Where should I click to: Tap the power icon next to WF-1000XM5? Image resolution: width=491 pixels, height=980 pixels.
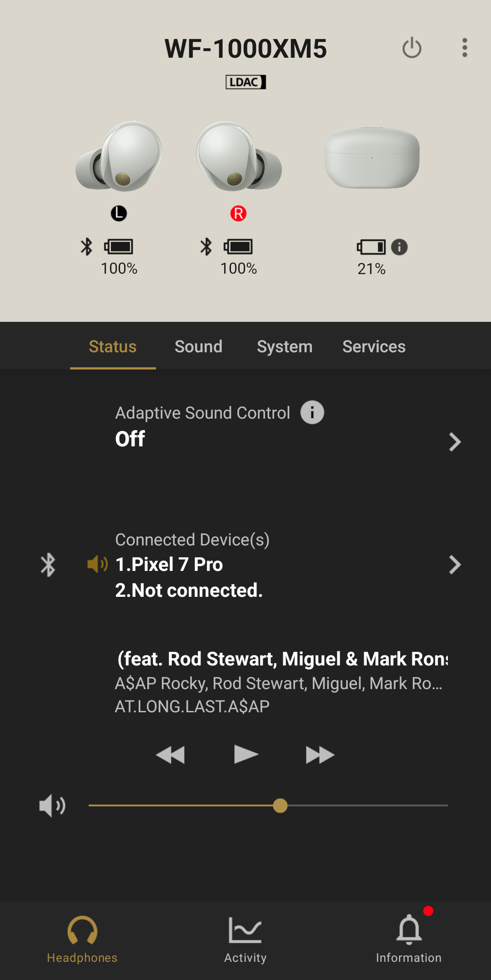coord(412,48)
